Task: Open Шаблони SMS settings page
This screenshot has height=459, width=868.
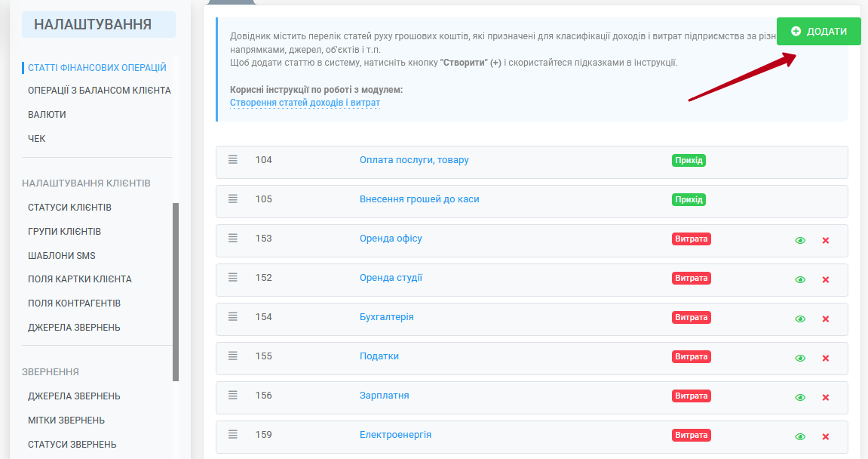Action: click(62, 255)
